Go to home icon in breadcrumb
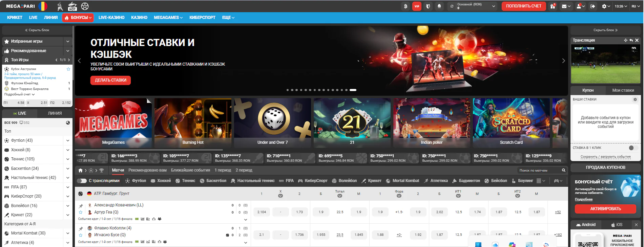This screenshot has width=644, height=247. [x=81, y=170]
